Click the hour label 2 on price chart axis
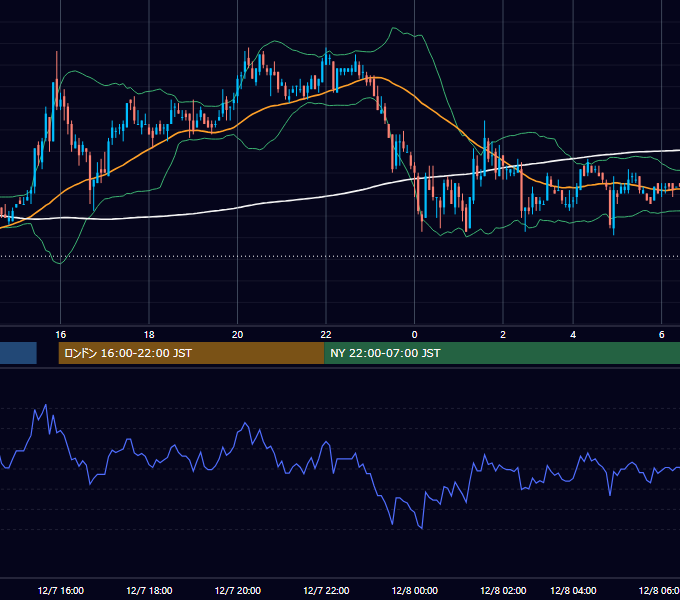 (x=503, y=335)
